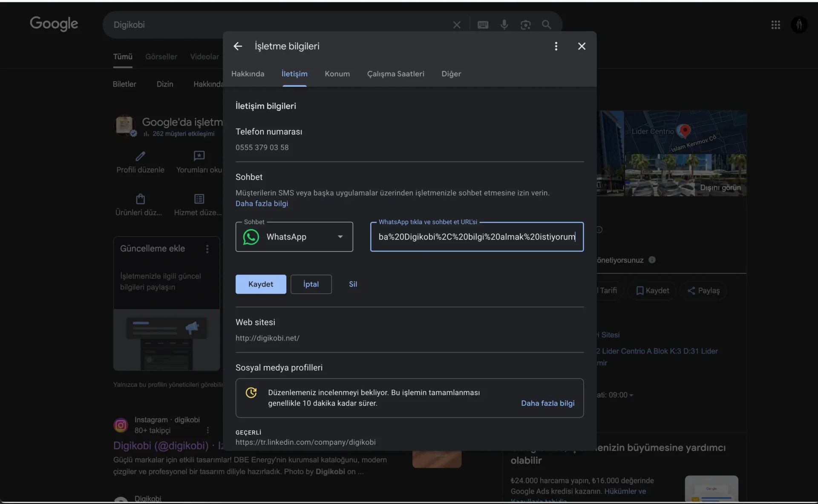The height and width of the screenshot is (504, 818).
Task: Open Daha fazla bilgi link in review notice
Action: point(547,403)
